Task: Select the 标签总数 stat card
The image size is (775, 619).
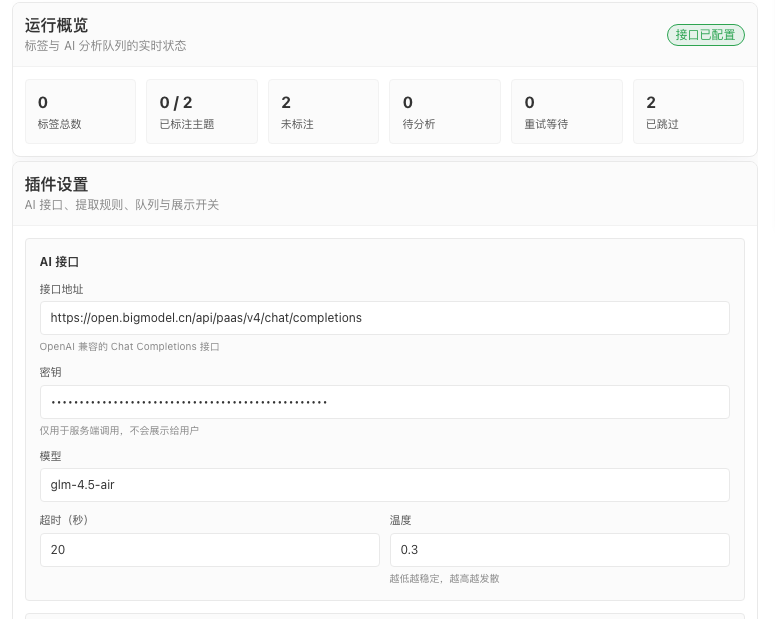Action: coord(81,112)
